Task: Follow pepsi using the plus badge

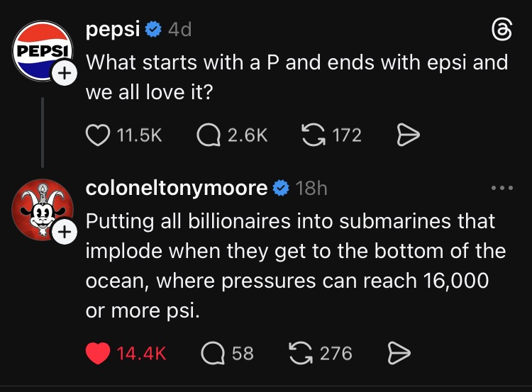Action: [65, 73]
